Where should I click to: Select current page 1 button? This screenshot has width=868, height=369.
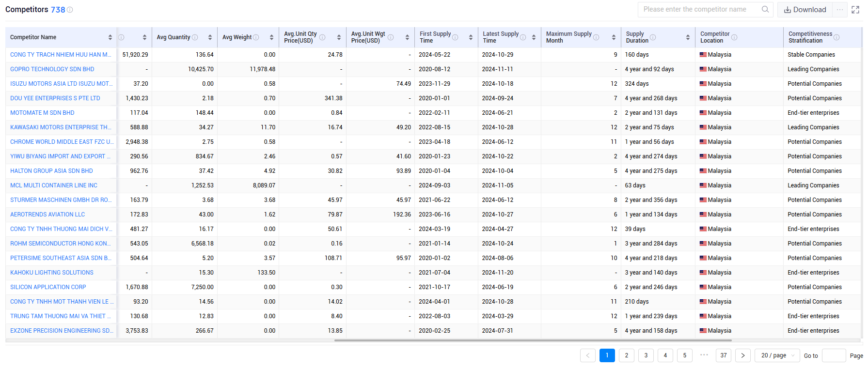(x=607, y=355)
